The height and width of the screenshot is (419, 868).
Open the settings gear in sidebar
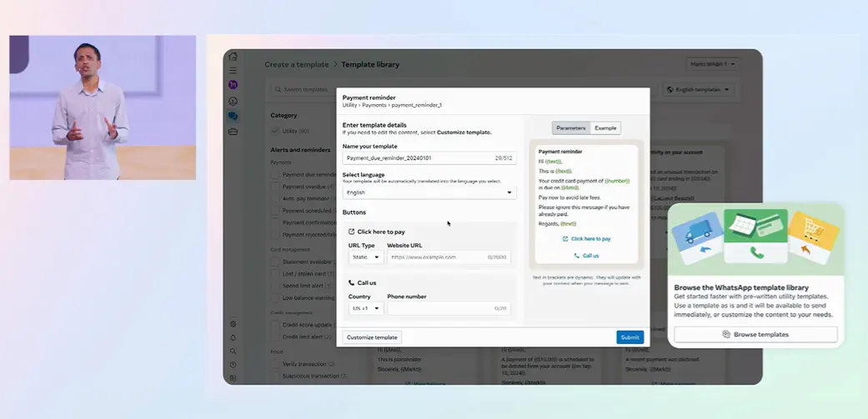[233, 324]
